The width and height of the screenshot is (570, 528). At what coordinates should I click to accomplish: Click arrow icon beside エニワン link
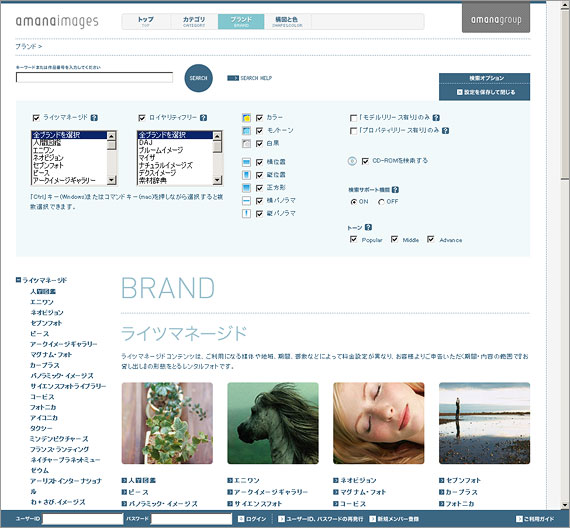pyautogui.click(x=230, y=480)
